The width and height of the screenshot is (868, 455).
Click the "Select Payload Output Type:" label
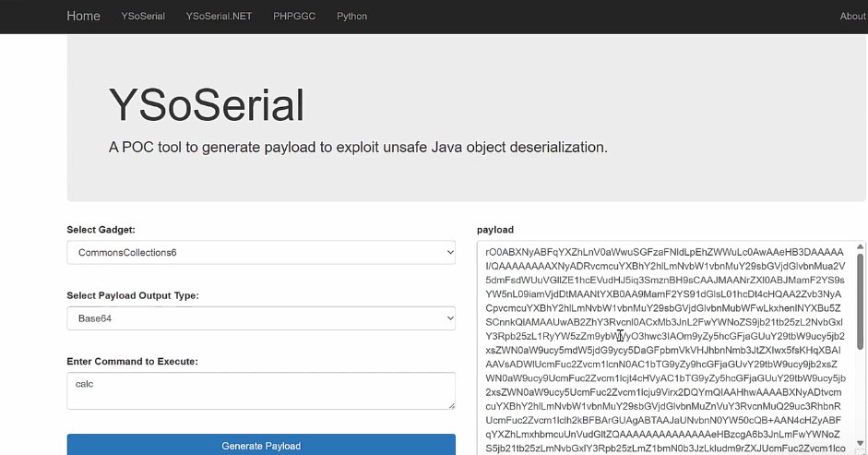[133, 295]
